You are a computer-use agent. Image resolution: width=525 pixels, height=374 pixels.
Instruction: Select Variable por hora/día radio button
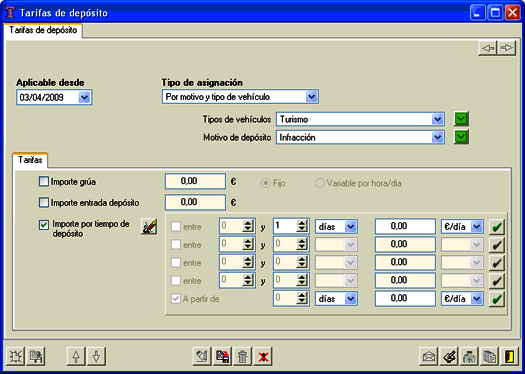coord(320,183)
